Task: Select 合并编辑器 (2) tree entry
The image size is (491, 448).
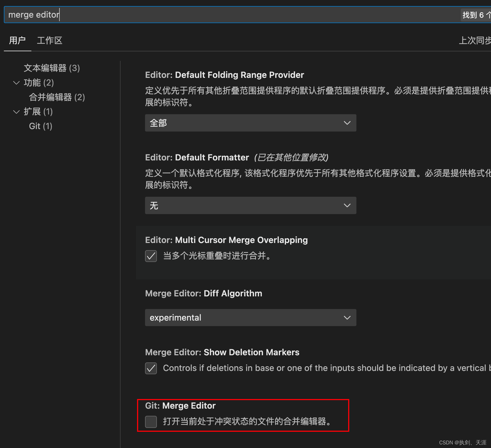Action: [x=57, y=97]
